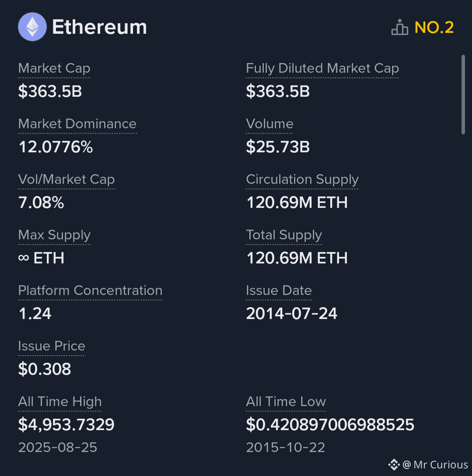Image resolution: width=472 pixels, height=476 pixels.
Task: Click the Ethereum logo icon
Action: [32, 27]
